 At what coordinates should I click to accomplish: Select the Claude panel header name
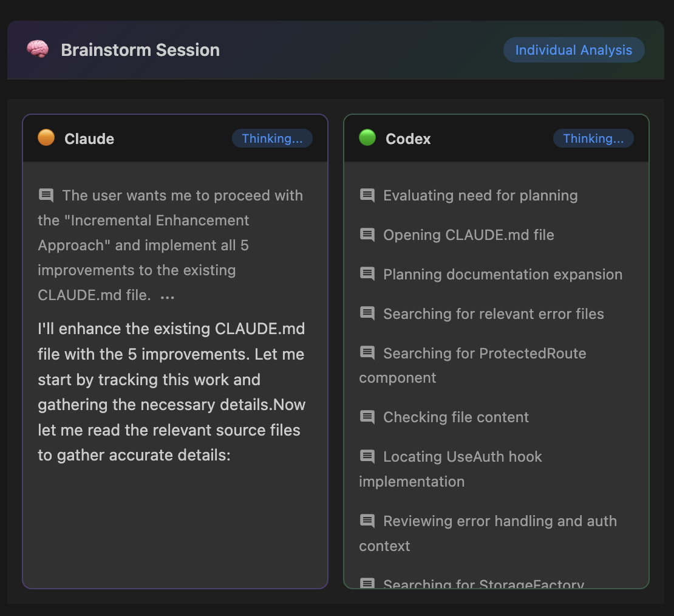pos(89,139)
